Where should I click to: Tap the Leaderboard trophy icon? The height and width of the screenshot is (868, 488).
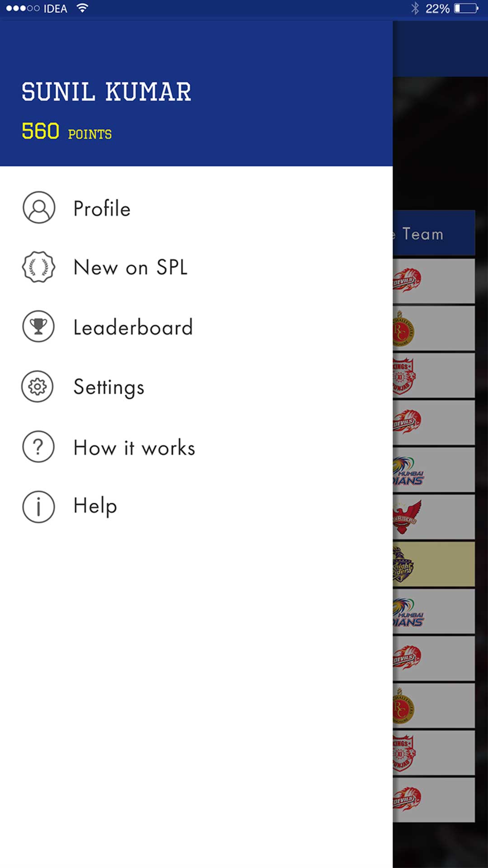tap(39, 326)
